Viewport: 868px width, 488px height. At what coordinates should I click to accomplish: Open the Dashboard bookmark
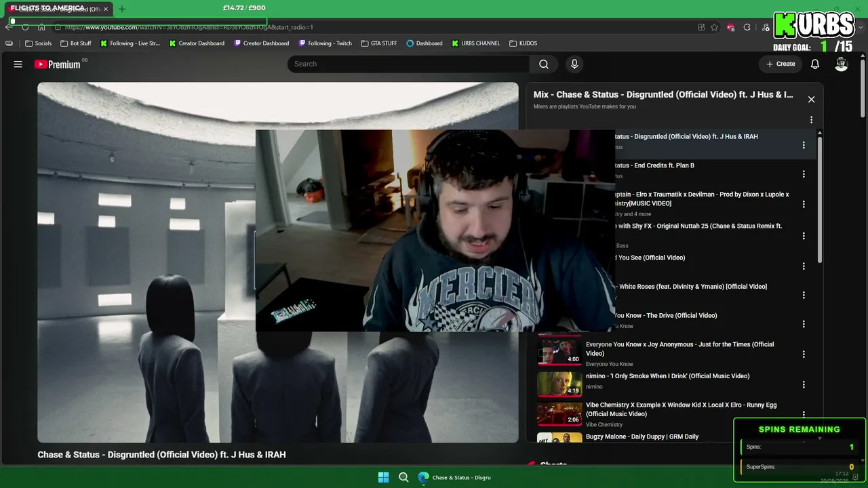425,43
